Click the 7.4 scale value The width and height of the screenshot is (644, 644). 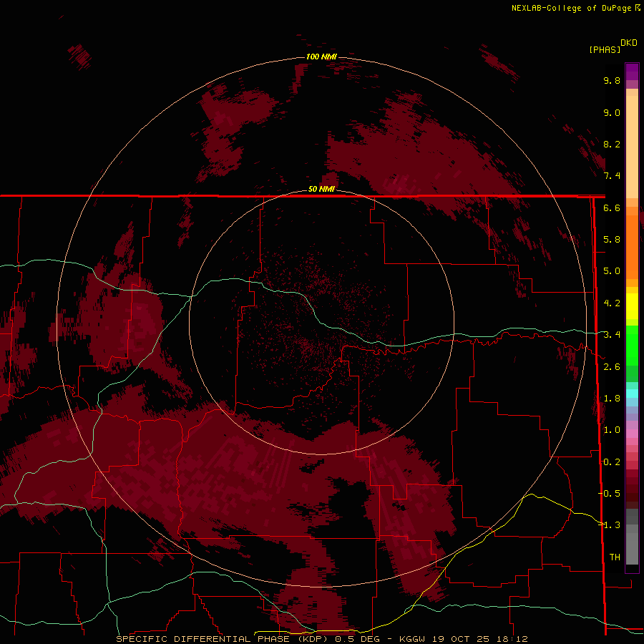[x=612, y=176]
